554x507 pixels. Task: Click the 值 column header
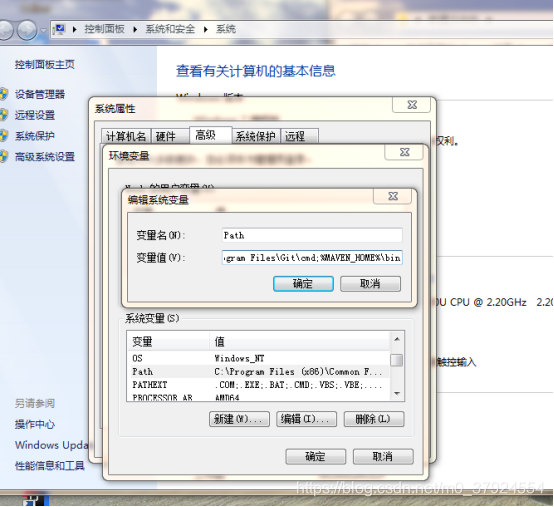300,342
